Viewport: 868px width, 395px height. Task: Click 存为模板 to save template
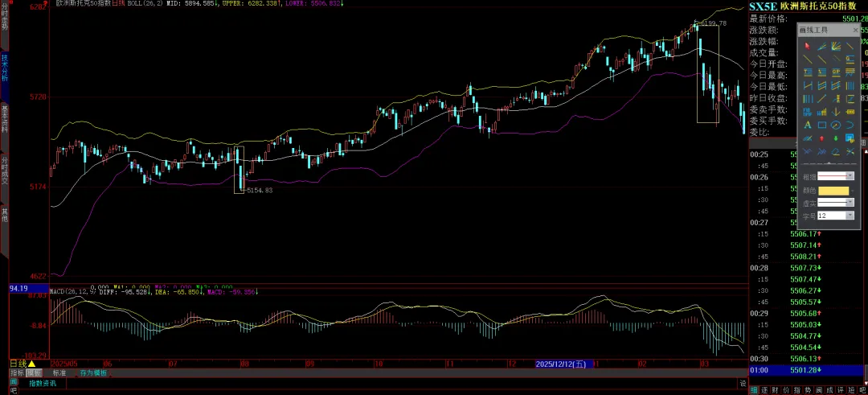[92, 372]
